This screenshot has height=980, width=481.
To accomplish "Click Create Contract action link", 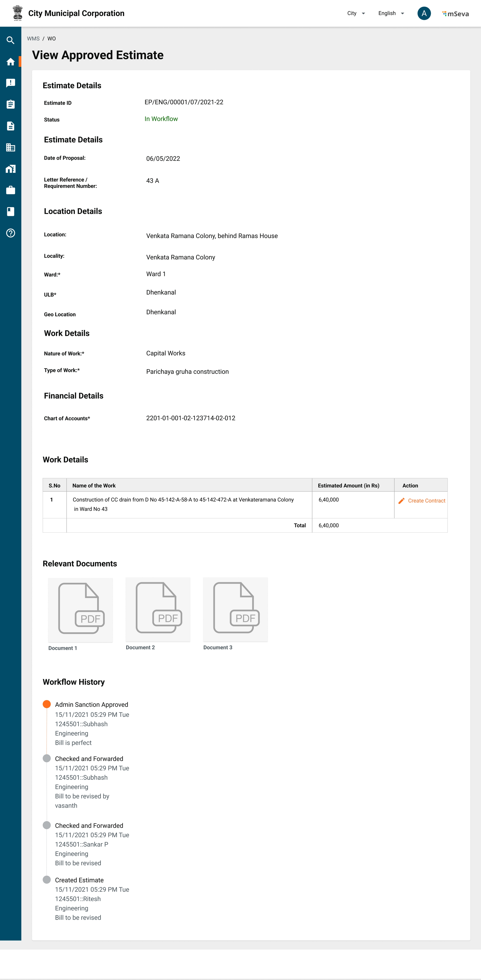I will (426, 501).
